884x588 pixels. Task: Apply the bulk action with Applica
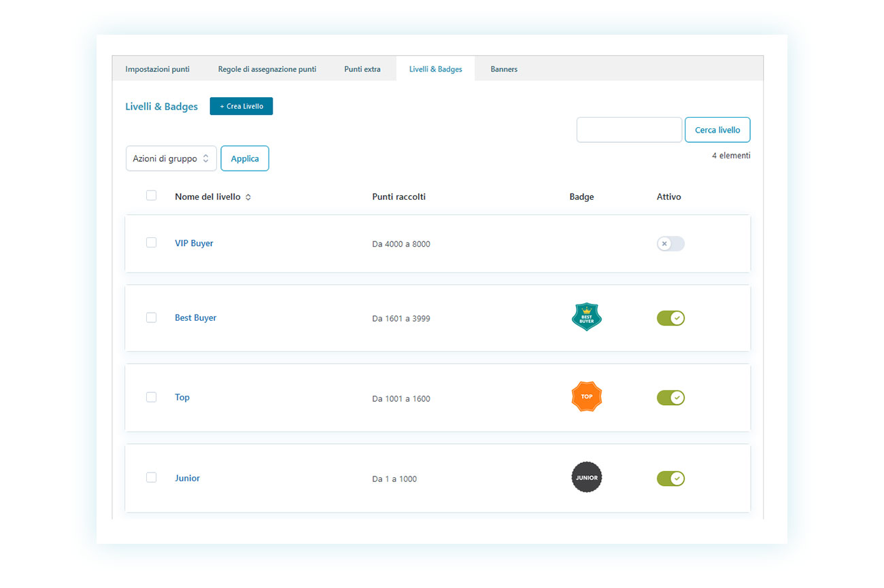pyautogui.click(x=245, y=158)
